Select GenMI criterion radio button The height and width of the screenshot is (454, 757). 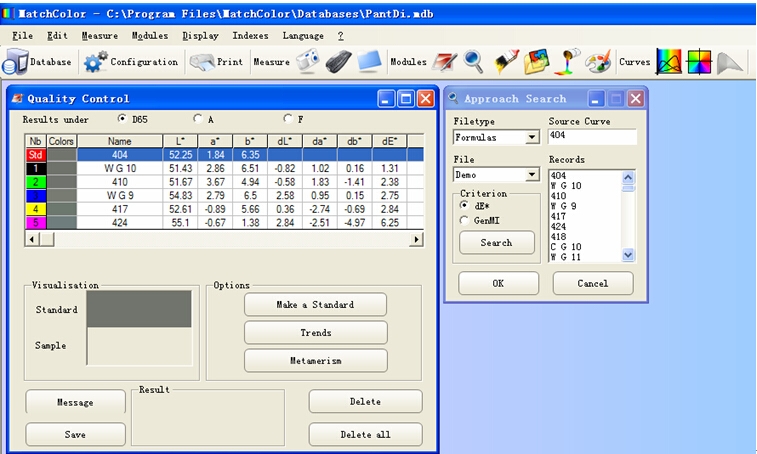(464, 220)
